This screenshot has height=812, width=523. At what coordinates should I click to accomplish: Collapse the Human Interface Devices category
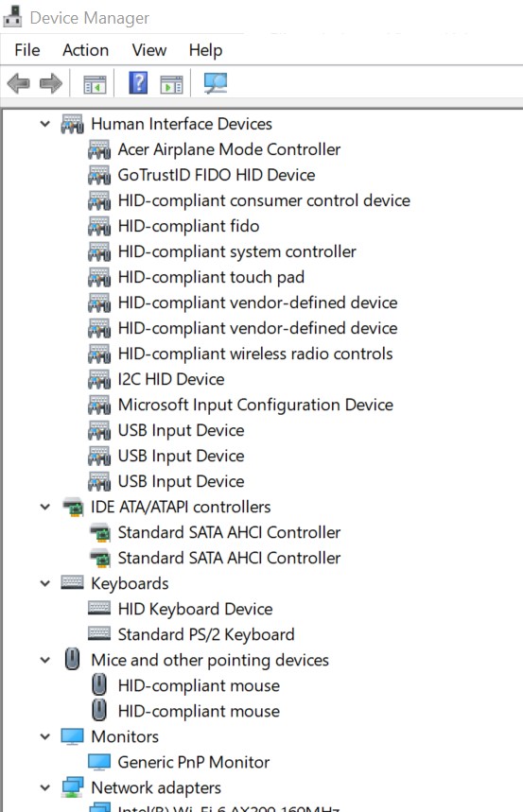coord(45,124)
